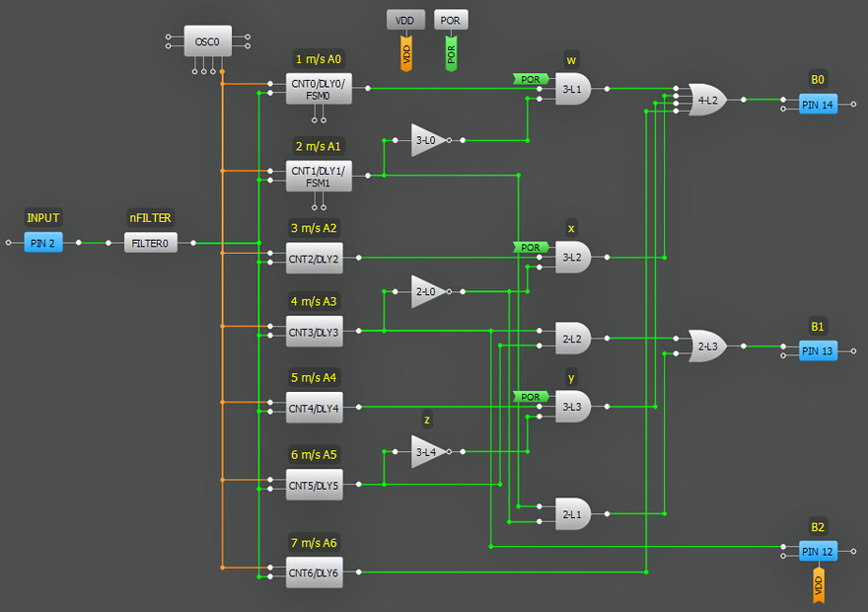Viewport: 868px width, 612px height.
Task: Click the 4-L2 OR gate
Action: 707,100
